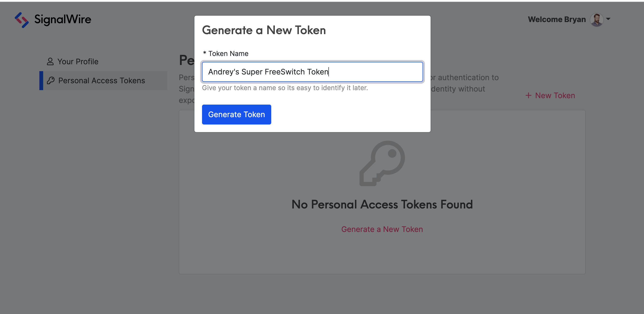Viewport: 644px width, 314px height.
Task: Click the SignalWire wordmark text
Action: pos(63,19)
